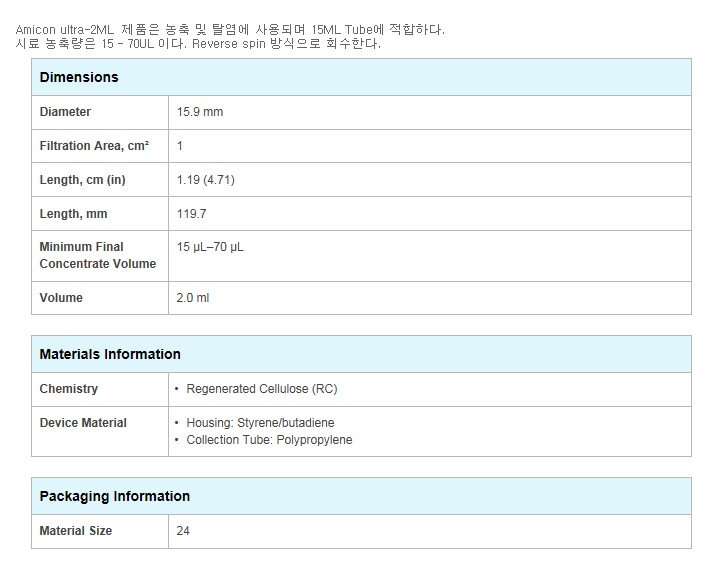Click the Reverse spin description line
720x571 pixels.
tap(198, 44)
